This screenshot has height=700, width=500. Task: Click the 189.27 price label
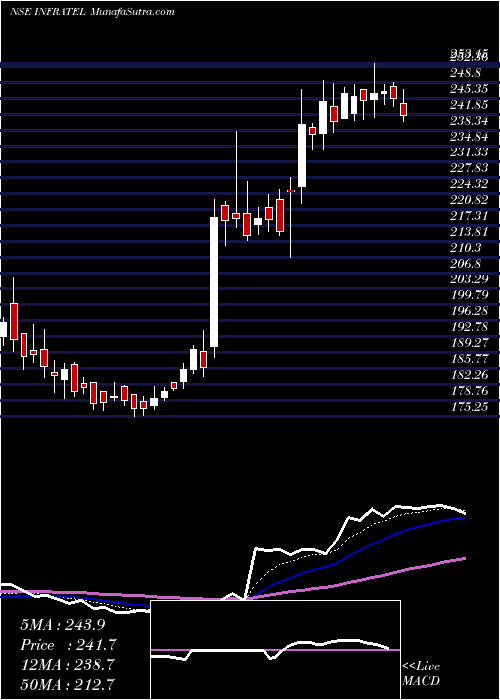pos(469,342)
